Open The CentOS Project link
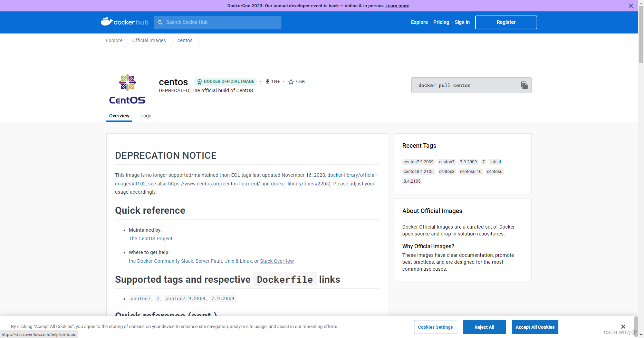Viewport: 644px width, 338px height. pos(151,239)
